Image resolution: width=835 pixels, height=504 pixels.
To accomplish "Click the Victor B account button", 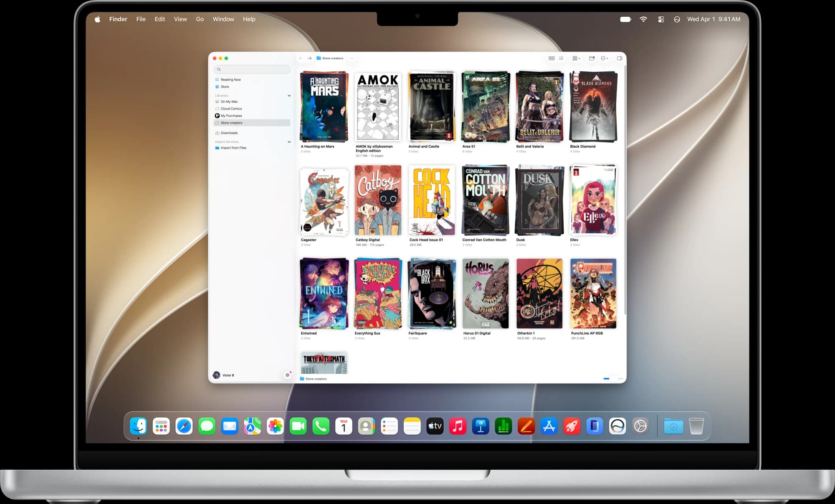I will click(x=224, y=375).
